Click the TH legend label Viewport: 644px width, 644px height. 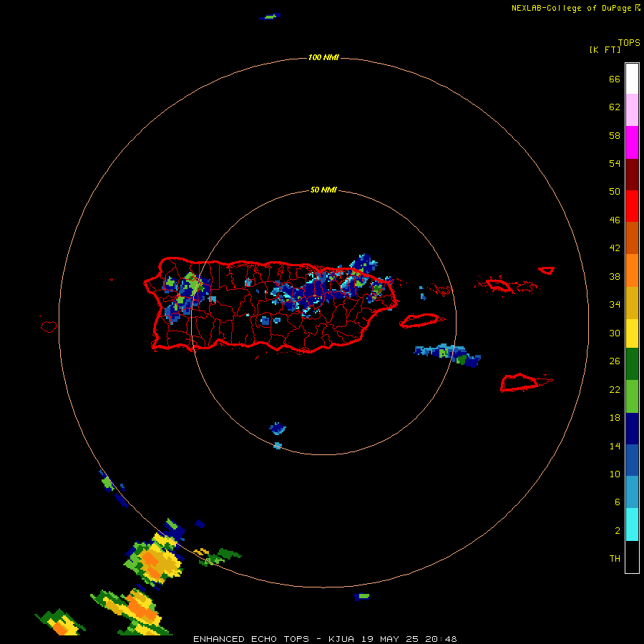[615, 559]
